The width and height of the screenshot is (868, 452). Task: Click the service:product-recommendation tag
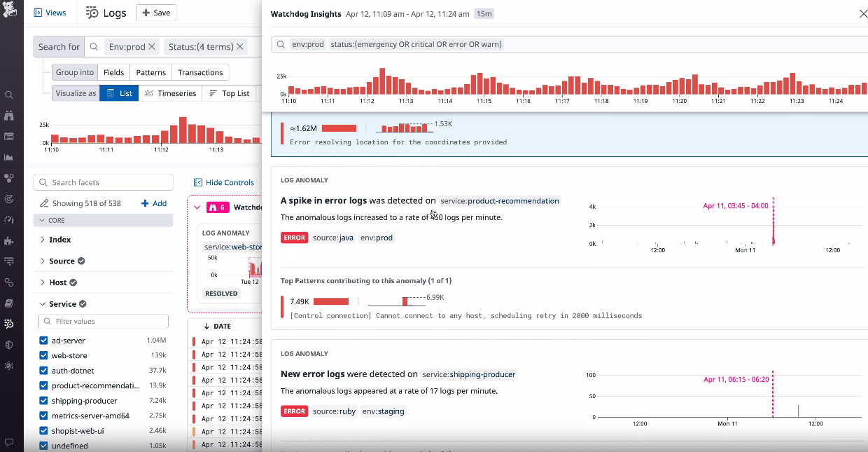tap(500, 201)
